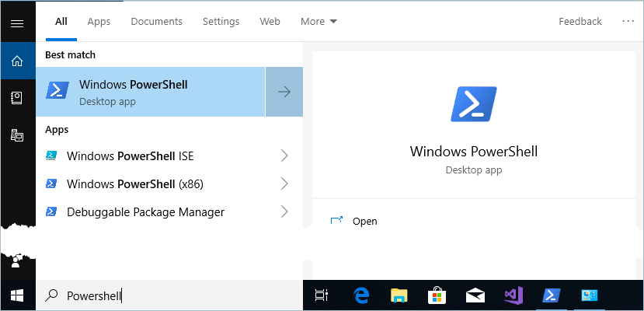This screenshot has height=311, width=644.
Task: Open Mail app from taskbar
Action: [475, 295]
